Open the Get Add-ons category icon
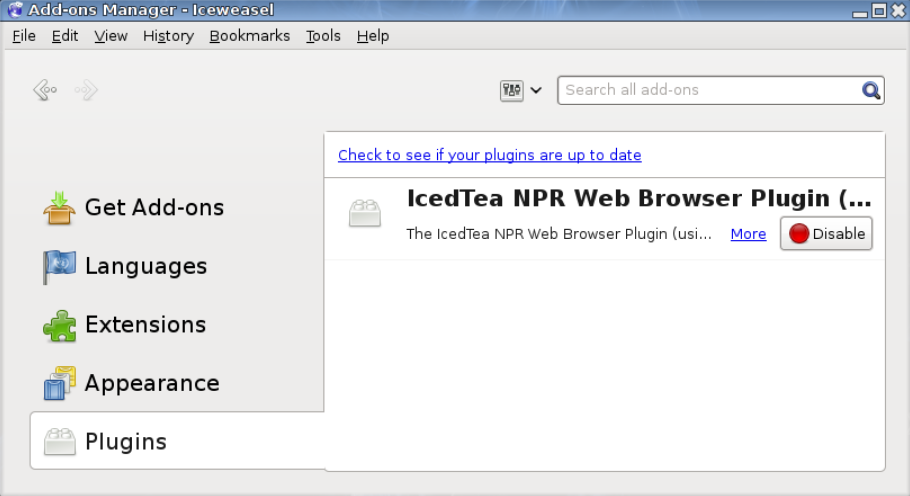The width and height of the screenshot is (910, 496). coord(60,208)
